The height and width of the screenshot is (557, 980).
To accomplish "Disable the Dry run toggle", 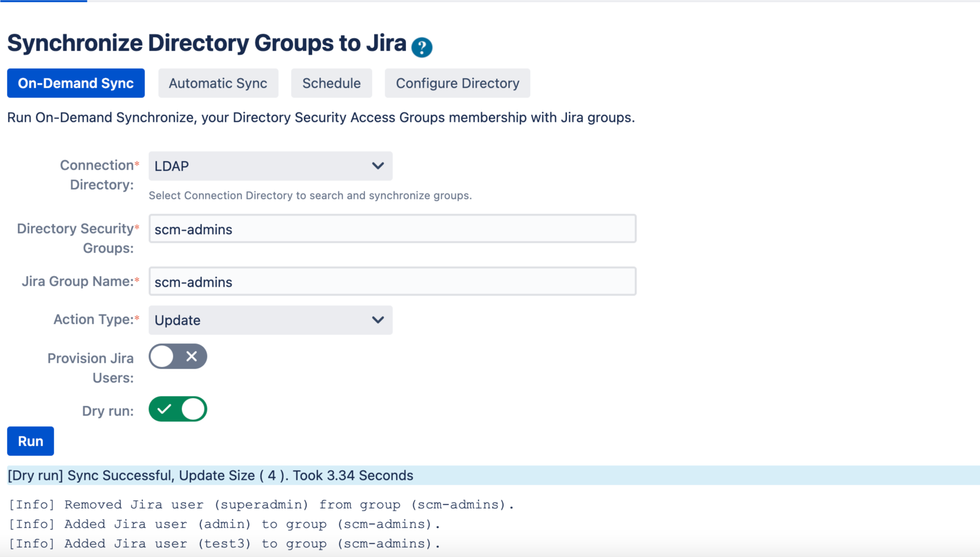I will [x=178, y=409].
